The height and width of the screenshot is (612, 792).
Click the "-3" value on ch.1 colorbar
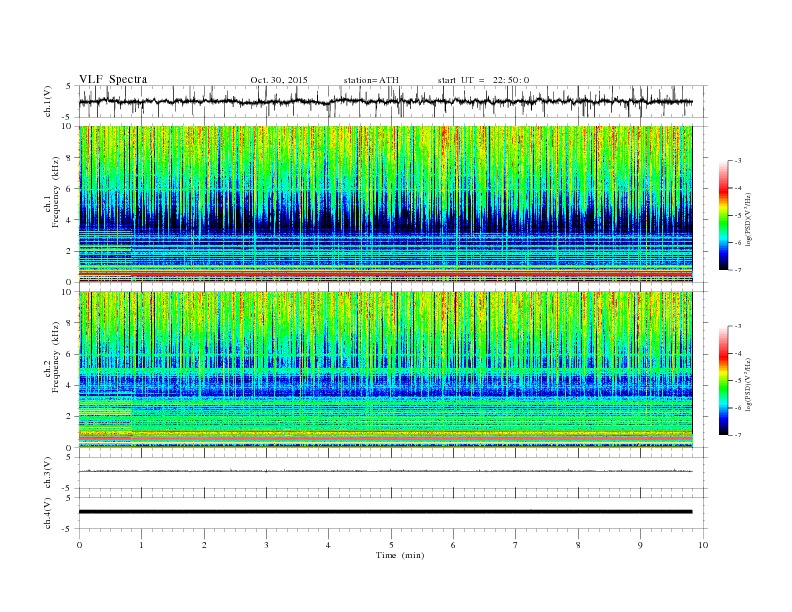(738, 161)
